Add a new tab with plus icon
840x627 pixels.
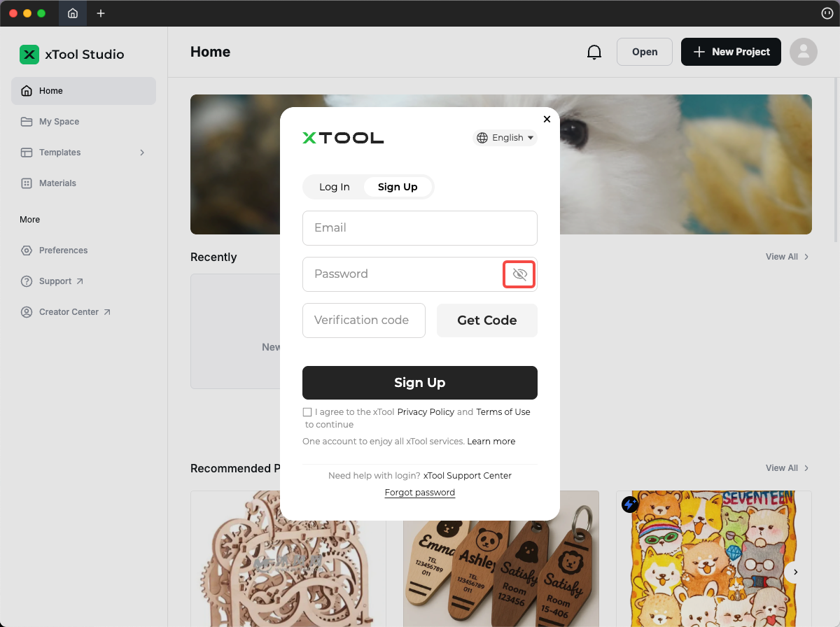pyautogui.click(x=101, y=13)
